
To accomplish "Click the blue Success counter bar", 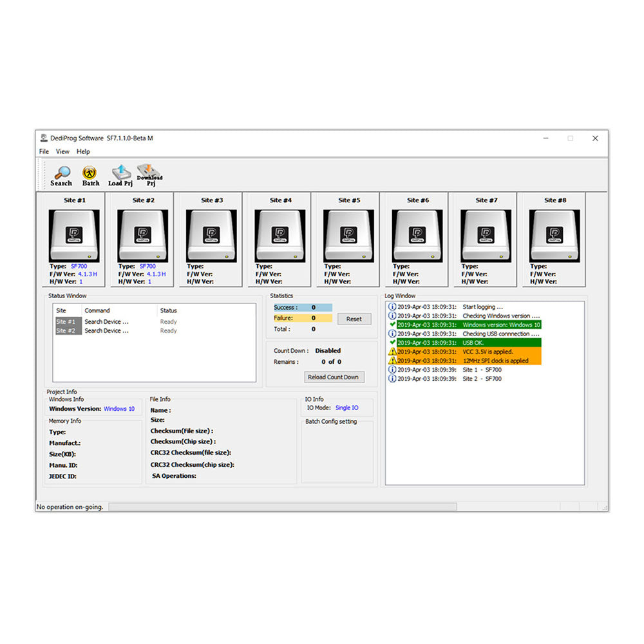I will pyautogui.click(x=303, y=307).
